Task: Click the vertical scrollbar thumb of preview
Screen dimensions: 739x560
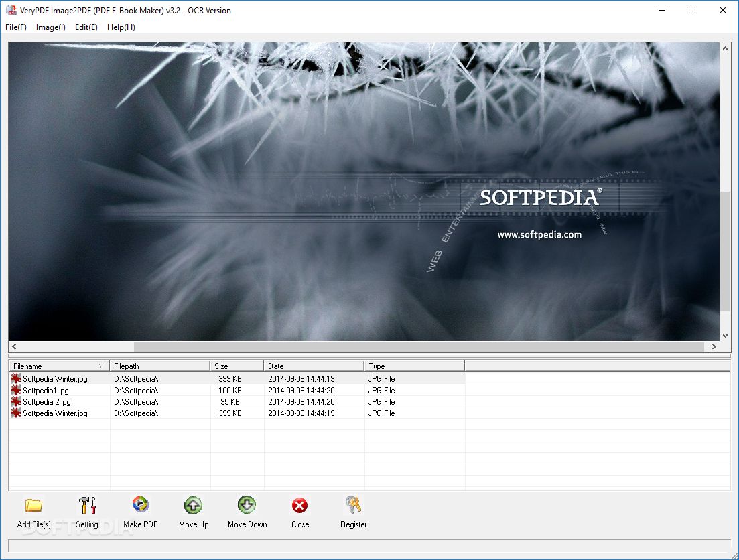Action: [x=725, y=251]
